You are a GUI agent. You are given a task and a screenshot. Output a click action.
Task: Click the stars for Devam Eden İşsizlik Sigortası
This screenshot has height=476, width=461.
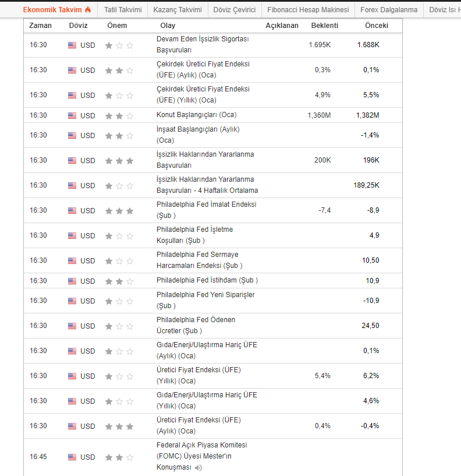pyautogui.click(x=119, y=45)
